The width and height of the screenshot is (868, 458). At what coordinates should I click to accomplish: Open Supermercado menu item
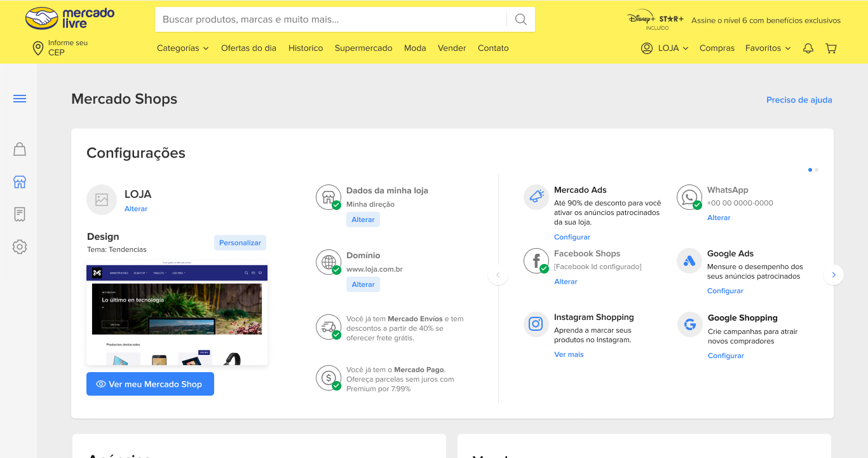tap(363, 48)
